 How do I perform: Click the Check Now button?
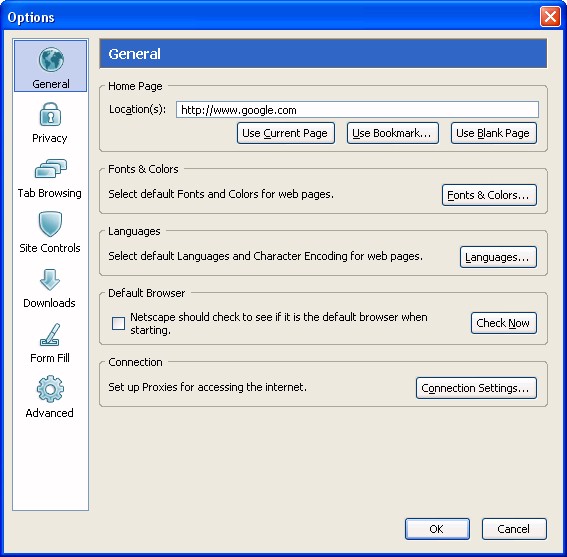[x=504, y=323]
